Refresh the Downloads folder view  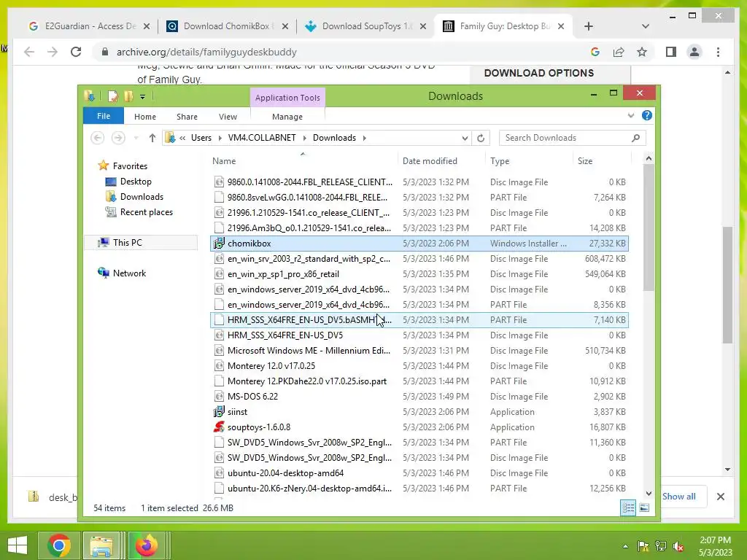point(481,138)
